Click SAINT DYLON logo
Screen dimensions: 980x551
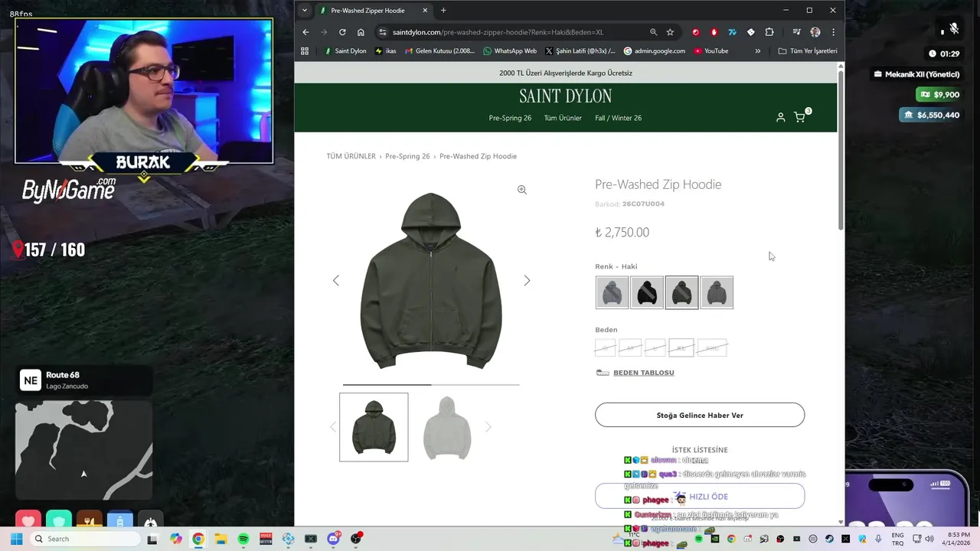click(566, 96)
